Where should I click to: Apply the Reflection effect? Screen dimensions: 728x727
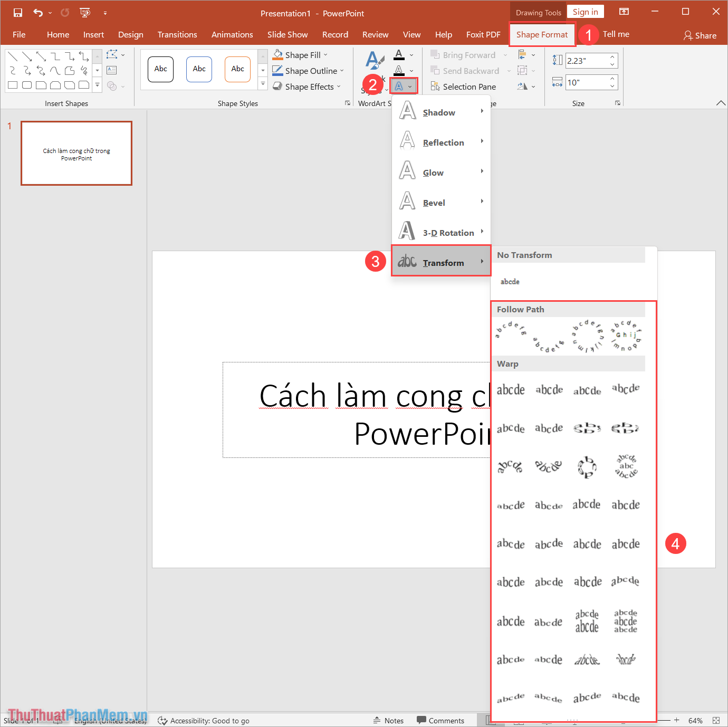point(443,142)
